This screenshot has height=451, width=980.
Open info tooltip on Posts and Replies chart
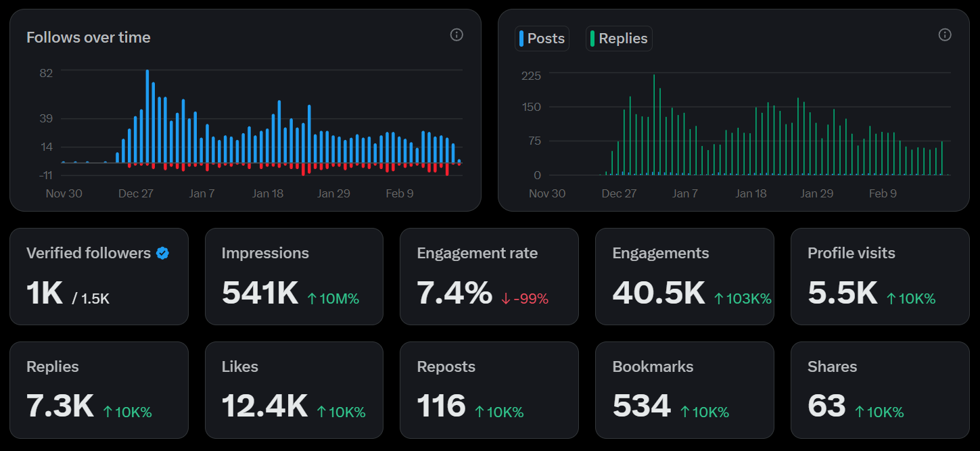tap(945, 34)
